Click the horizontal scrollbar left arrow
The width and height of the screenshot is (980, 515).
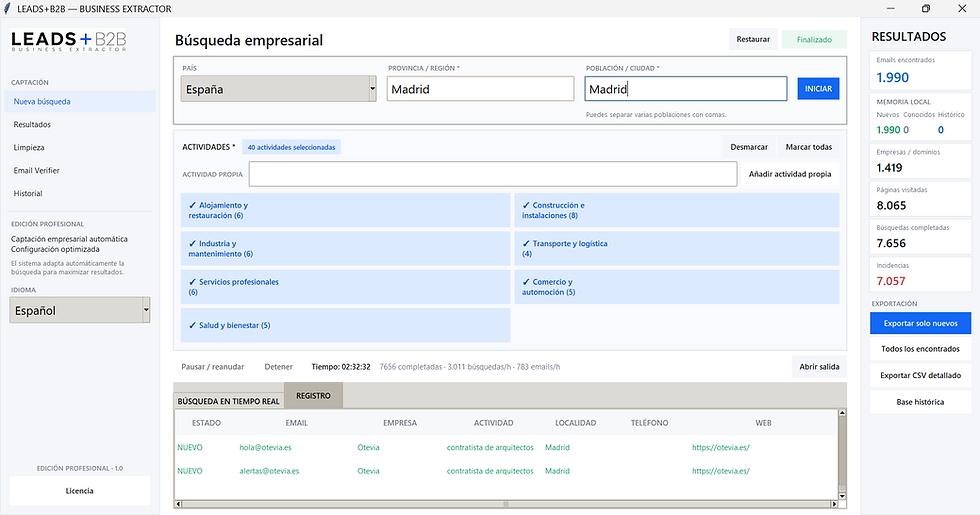(178, 504)
